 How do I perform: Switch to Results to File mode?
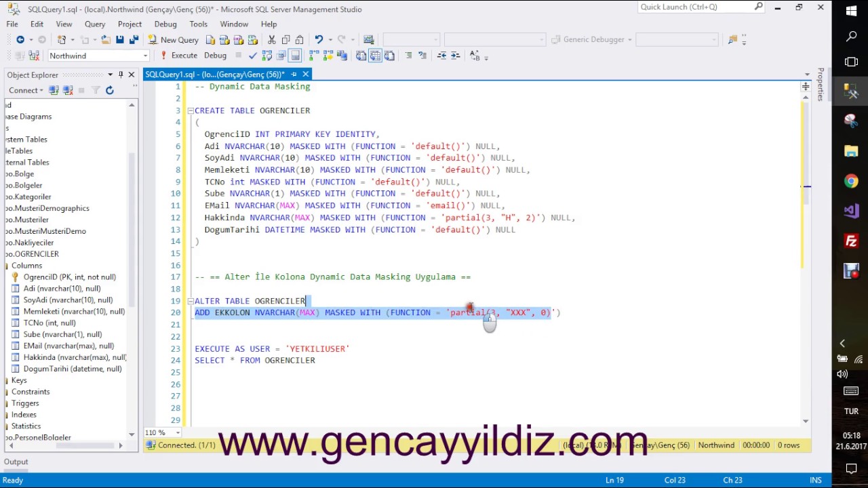(389, 56)
